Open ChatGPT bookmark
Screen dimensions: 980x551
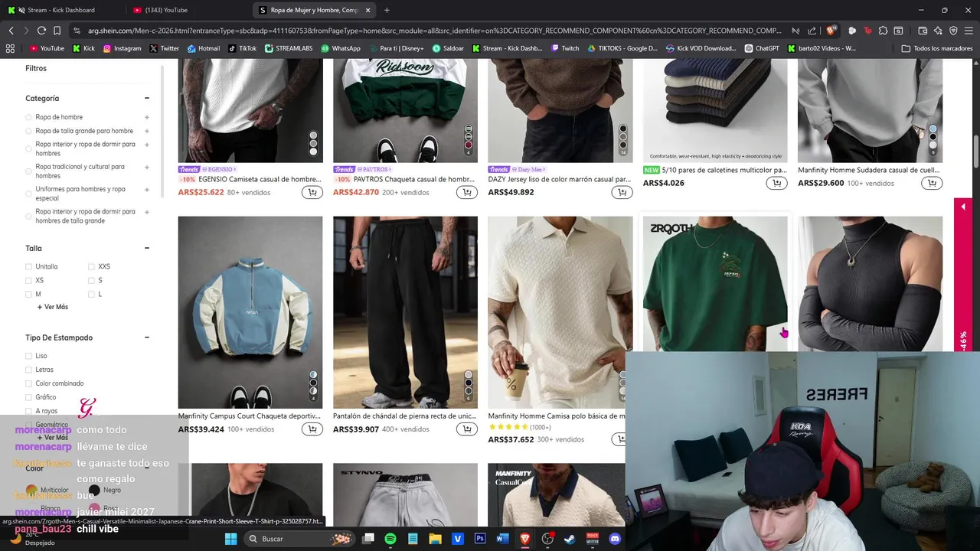coord(762,48)
